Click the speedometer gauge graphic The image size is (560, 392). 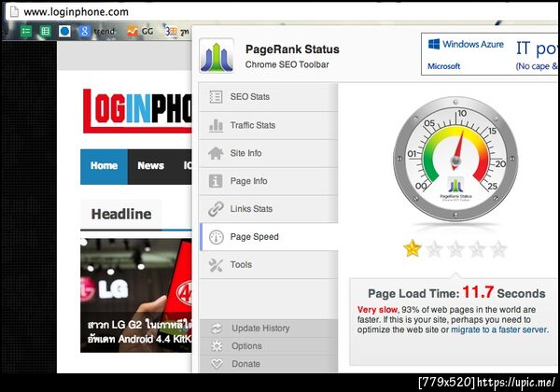click(x=455, y=160)
